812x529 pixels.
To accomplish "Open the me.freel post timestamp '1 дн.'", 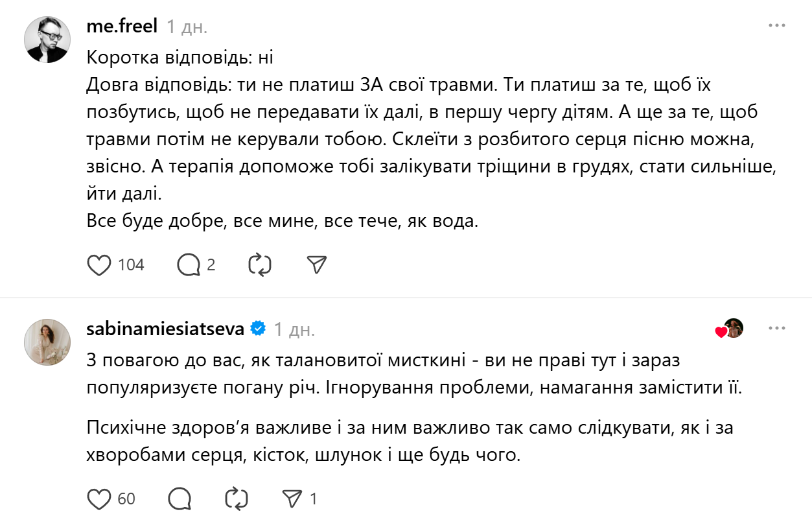I will [187, 27].
